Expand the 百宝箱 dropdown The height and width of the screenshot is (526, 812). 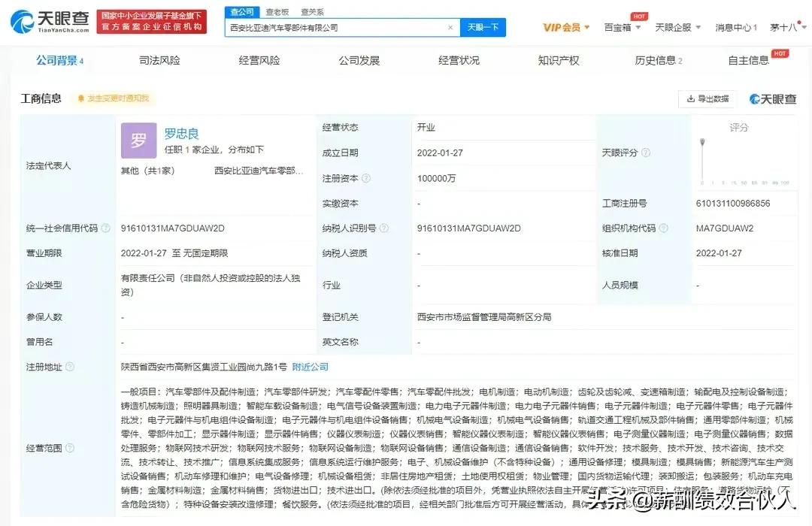pyautogui.click(x=622, y=28)
